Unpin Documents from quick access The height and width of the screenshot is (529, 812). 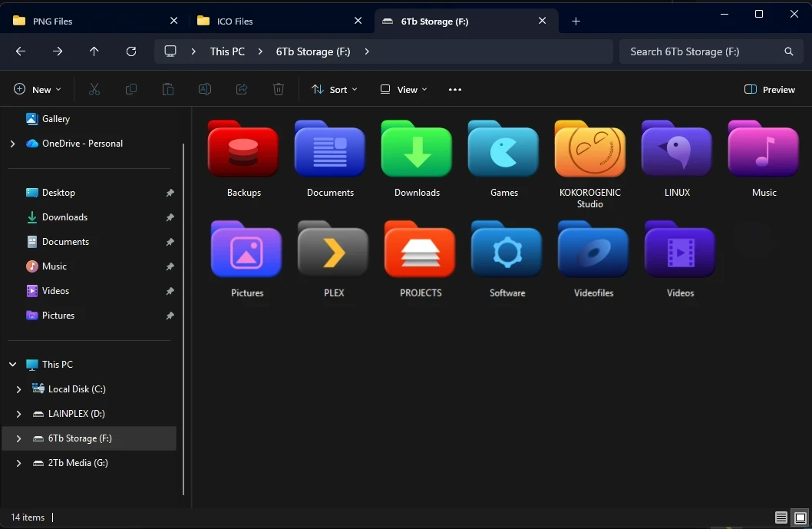click(x=170, y=242)
